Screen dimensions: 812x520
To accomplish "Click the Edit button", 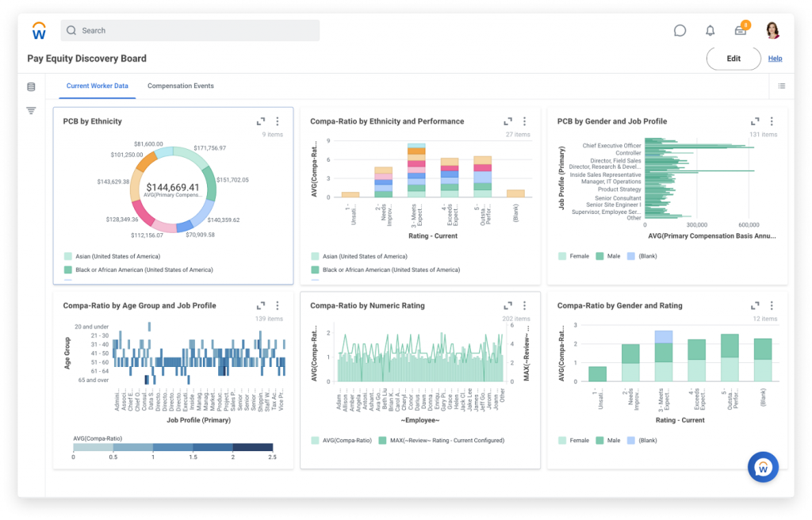I will point(733,59).
